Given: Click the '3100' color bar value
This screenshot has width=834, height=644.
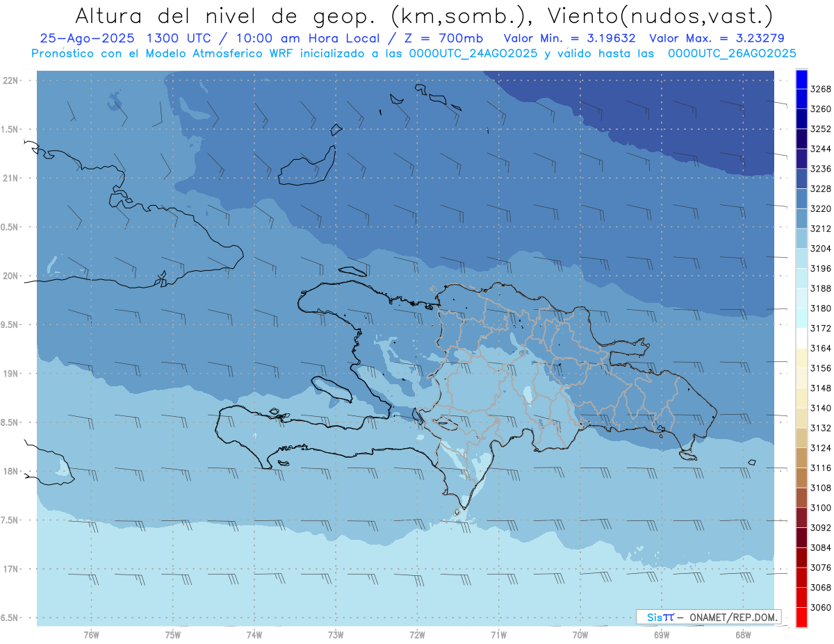Looking at the screenshot, I should (821, 508).
